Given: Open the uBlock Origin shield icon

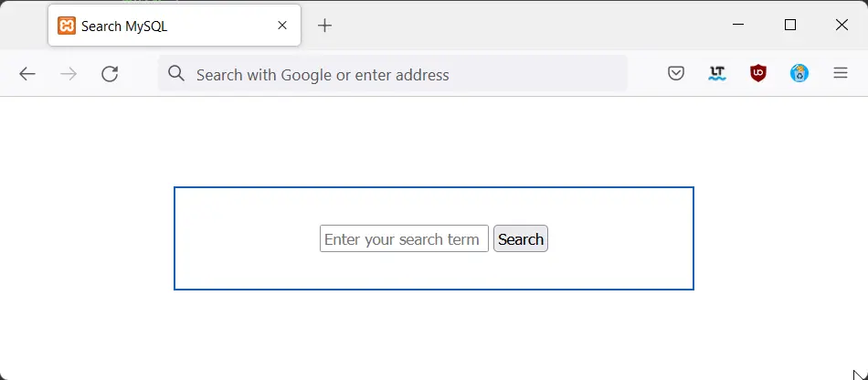Looking at the screenshot, I should (x=757, y=73).
